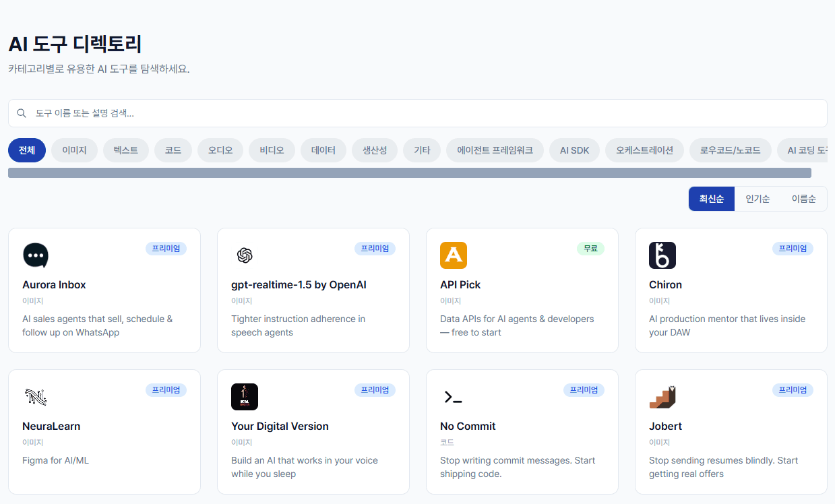
Task: Switch sorting to 이름순
Action: point(803,199)
